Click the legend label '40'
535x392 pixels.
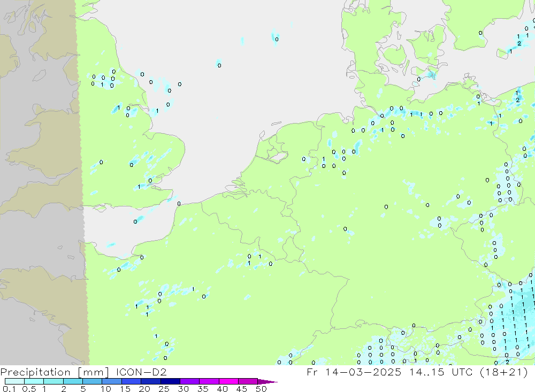click(x=222, y=389)
